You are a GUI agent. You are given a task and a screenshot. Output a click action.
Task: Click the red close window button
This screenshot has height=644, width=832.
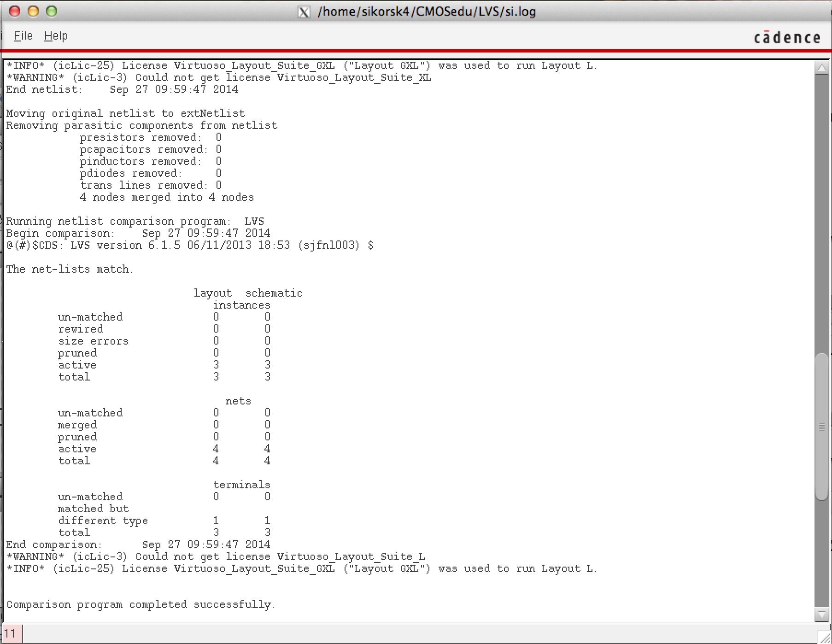point(15,11)
